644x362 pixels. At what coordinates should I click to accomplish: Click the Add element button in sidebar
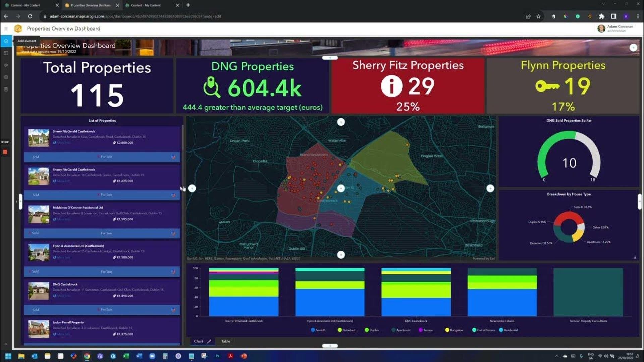(x=6, y=41)
